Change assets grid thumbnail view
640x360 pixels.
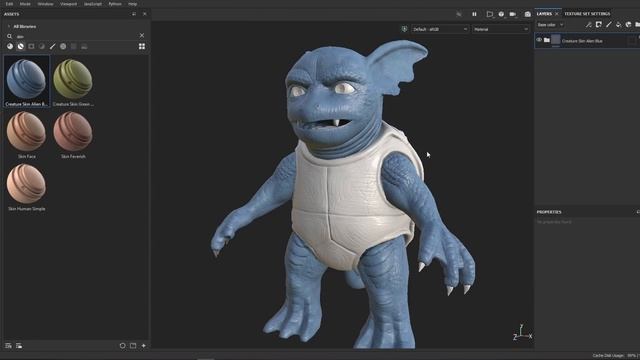click(142, 47)
